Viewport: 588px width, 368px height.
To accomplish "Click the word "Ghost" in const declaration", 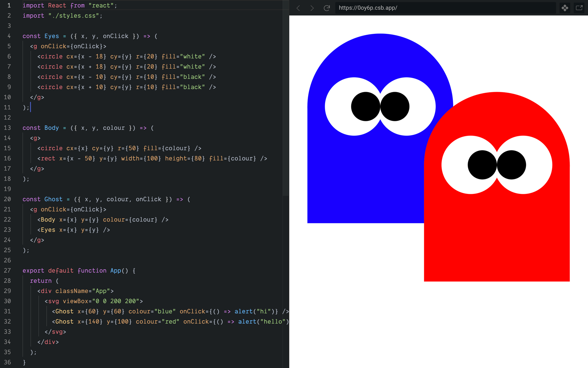I will [53, 199].
